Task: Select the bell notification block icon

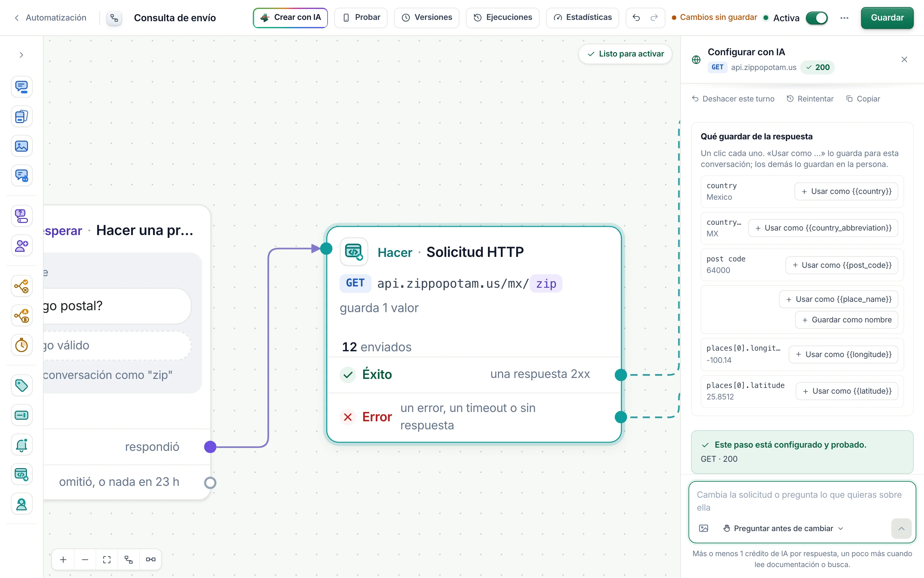Action: 21,445
